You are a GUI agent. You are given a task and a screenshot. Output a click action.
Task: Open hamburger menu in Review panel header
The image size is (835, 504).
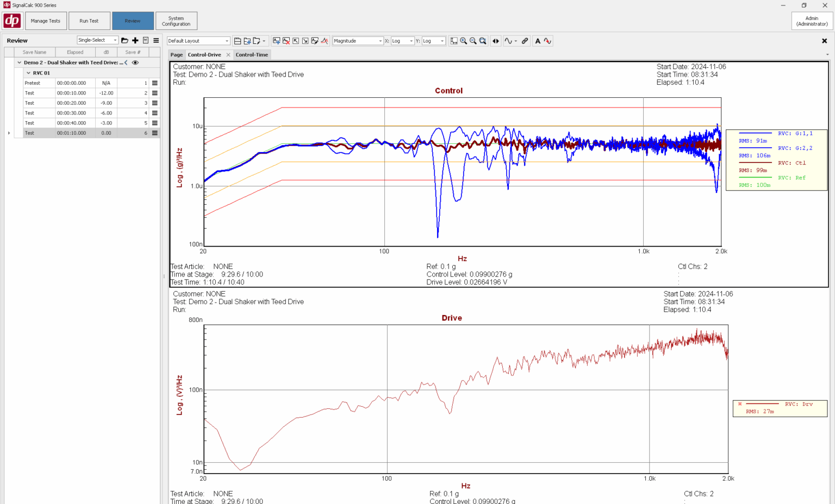[156, 41]
